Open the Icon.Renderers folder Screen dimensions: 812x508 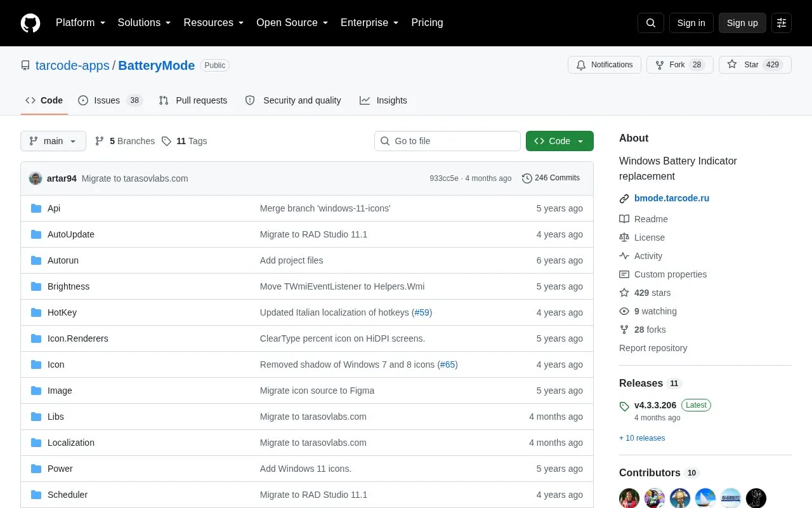(x=77, y=338)
